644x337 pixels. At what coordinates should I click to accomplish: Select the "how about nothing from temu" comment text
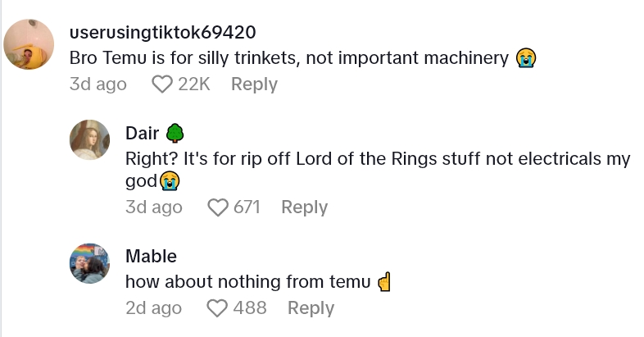tap(248, 281)
